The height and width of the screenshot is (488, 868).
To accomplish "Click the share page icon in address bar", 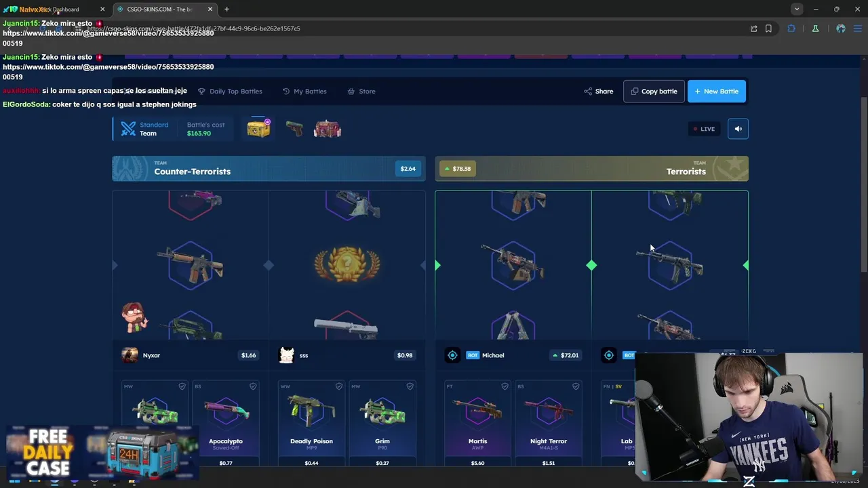I will pyautogui.click(x=753, y=28).
